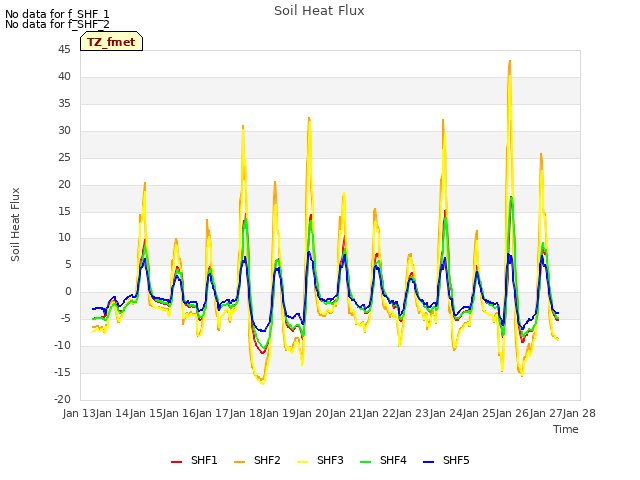Click the Jan 20 x-axis tick label
This screenshot has width=640, height=480.
(x=313, y=413)
